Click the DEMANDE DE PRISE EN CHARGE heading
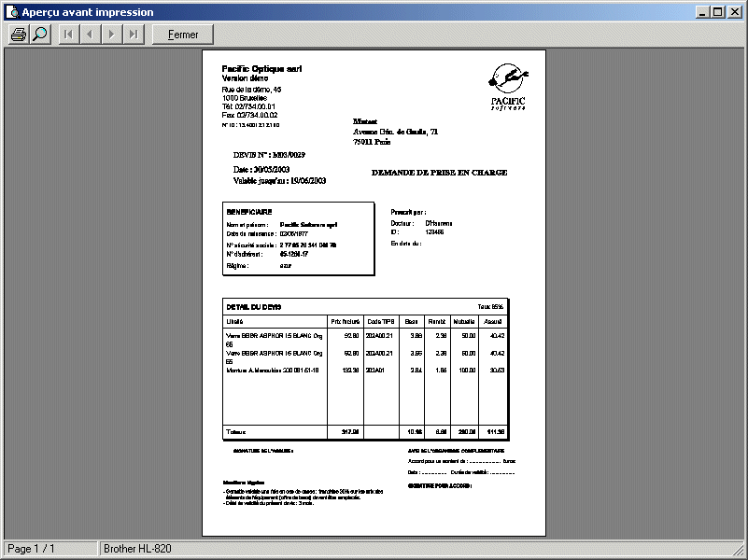The width and height of the screenshot is (748, 560). 439,173
